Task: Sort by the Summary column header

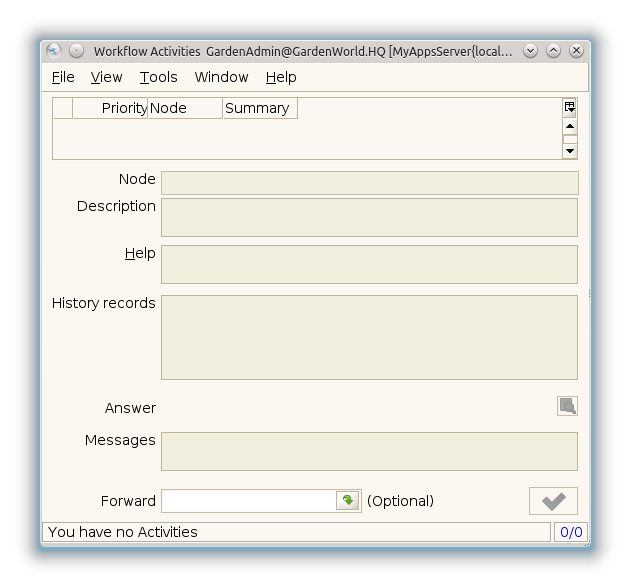Action: click(259, 108)
